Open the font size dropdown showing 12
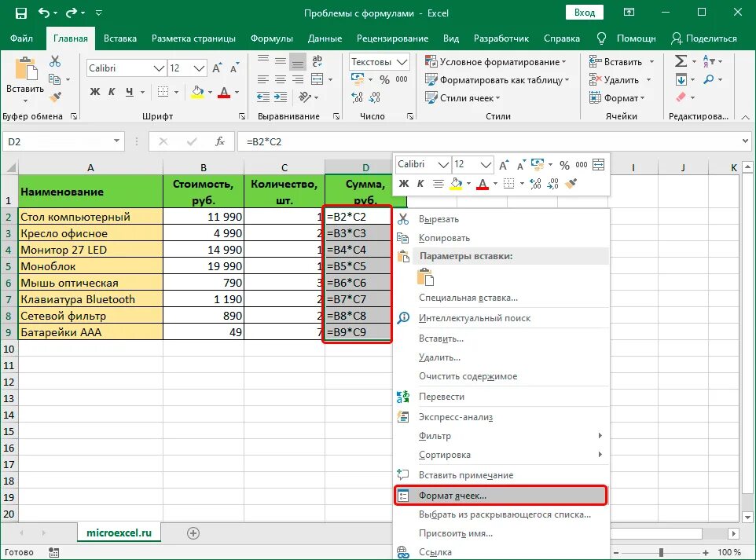The height and width of the screenshot is (560, 756). coord(199,68)
